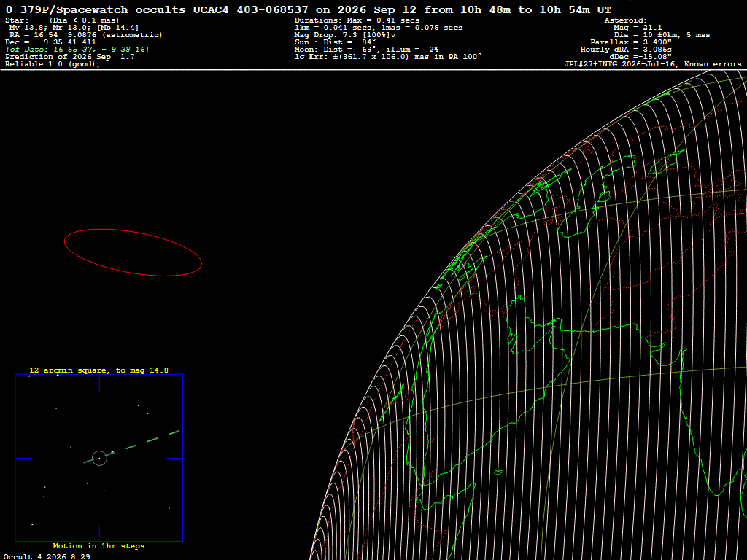Viewport: 747px width, 560px height.
Task: Click the 'Star:' header label
Action: pos(18,20)
